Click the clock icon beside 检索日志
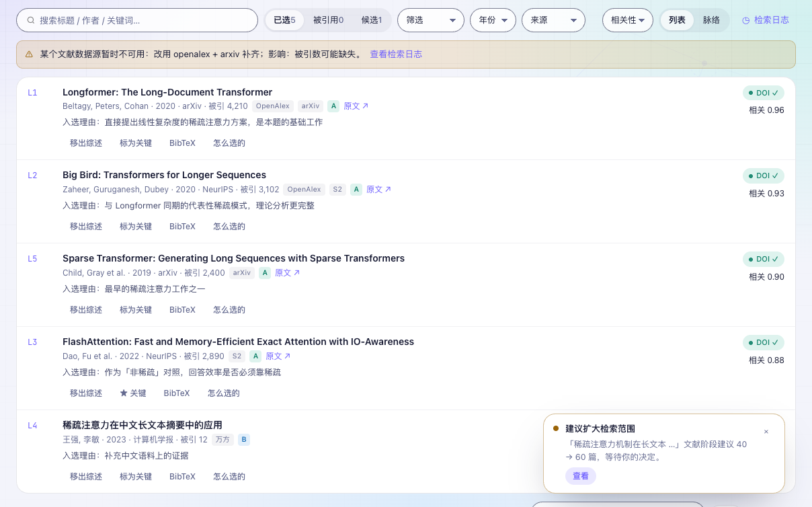This screenshot has height=507, width=812. click(x=746, y=21)
